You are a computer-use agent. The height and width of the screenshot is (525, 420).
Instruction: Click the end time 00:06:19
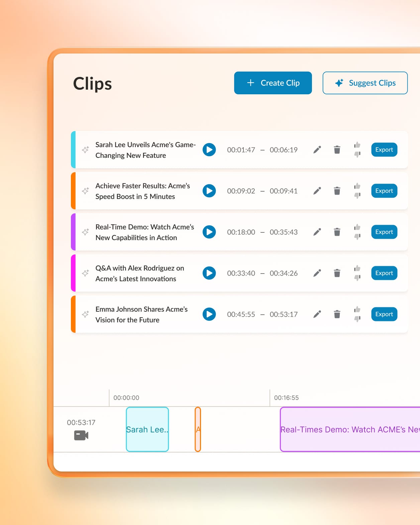pos(284,150)
